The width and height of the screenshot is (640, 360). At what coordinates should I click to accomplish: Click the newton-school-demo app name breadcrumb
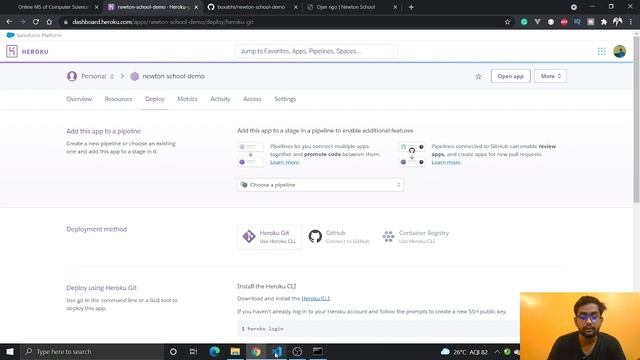pos(173,76)
